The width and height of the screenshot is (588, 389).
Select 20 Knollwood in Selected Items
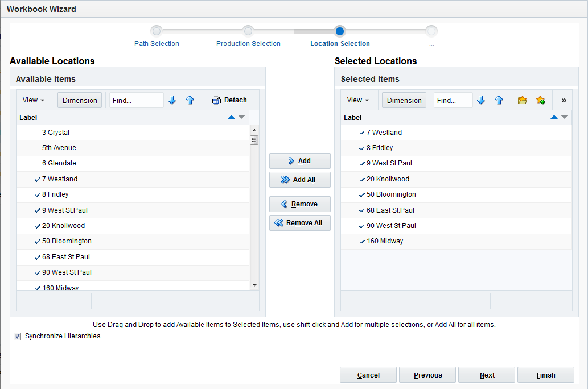click(457, 179)
